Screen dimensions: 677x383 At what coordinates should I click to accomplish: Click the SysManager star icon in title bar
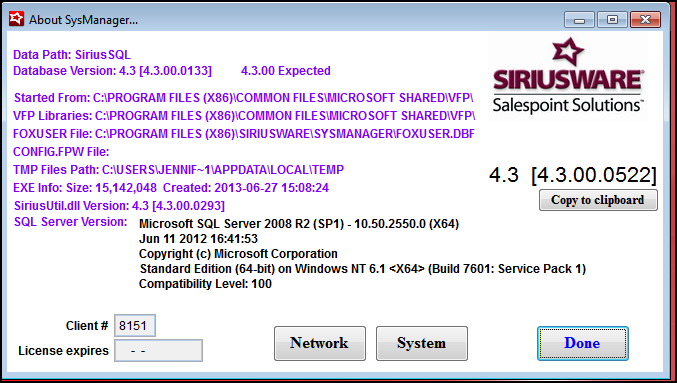tap(16, 19)
